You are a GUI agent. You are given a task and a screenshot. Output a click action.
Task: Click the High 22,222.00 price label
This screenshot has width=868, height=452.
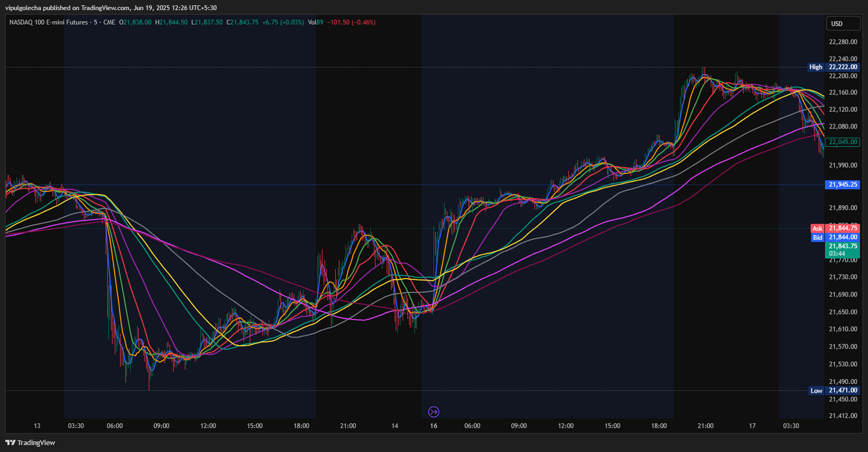coord(834,67)
